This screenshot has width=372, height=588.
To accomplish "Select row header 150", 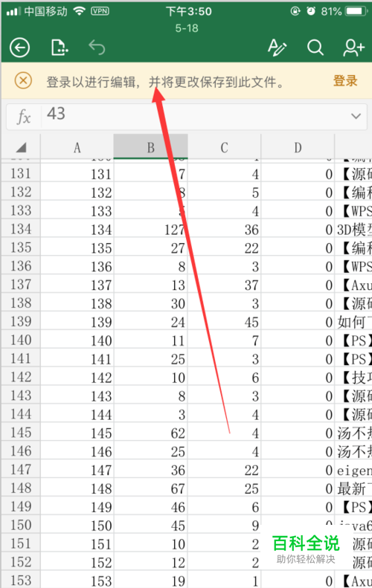I will point(21,525).
